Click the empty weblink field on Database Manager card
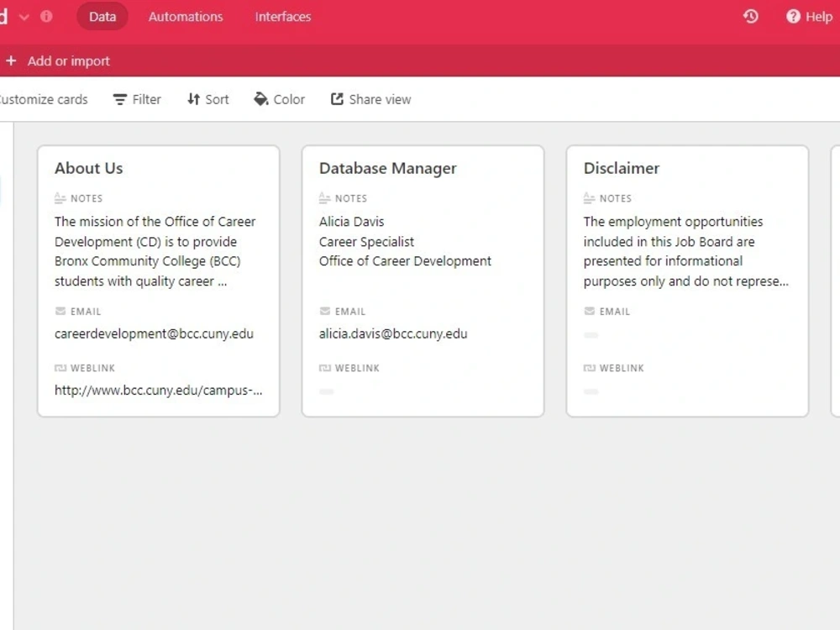Image resolution: width=840 pixels, height=630 pixels. point(326,391)
